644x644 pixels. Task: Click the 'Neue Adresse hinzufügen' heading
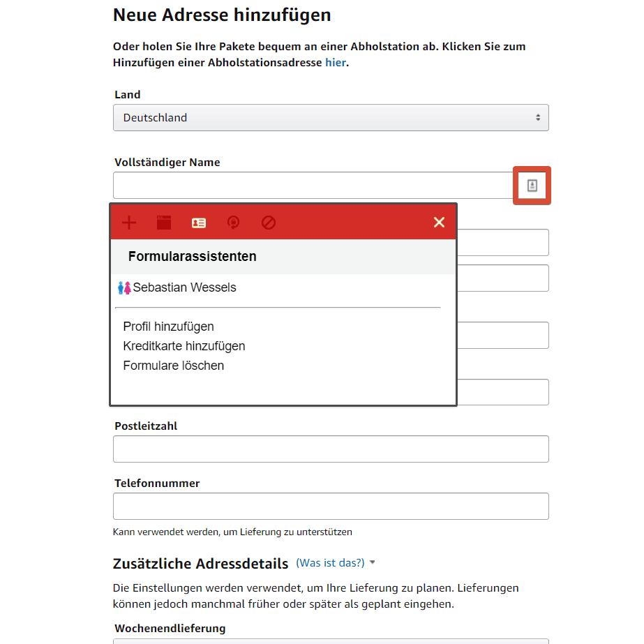[222, 15]
